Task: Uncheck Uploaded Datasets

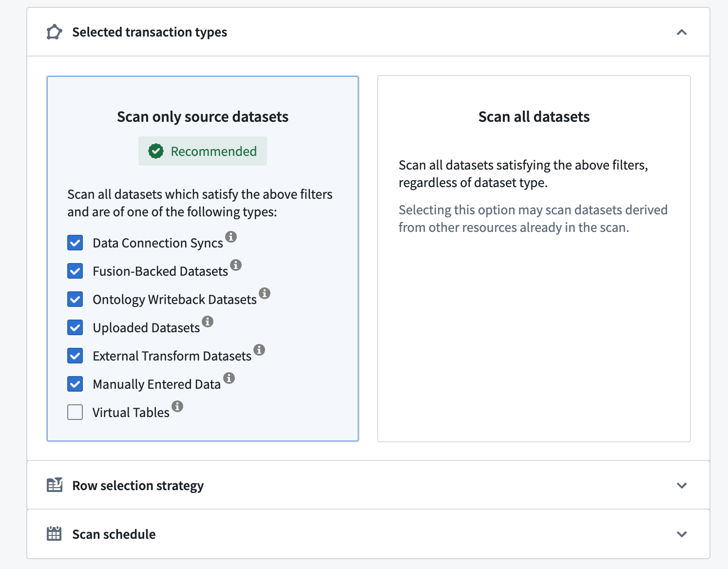Action: point(75,327)
